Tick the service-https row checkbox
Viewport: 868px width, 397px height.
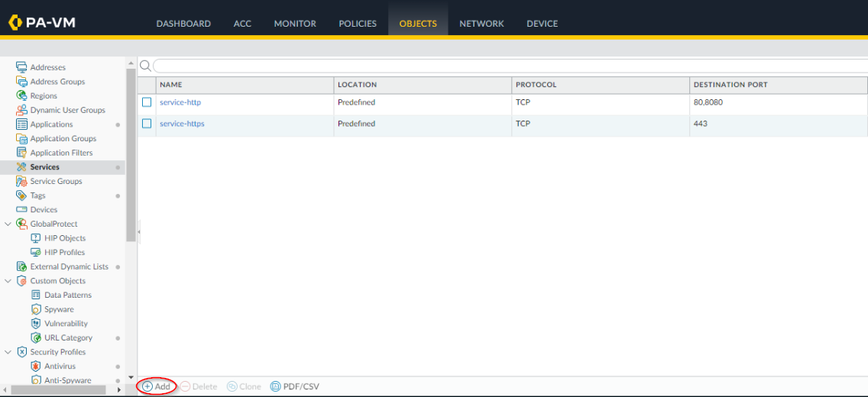click(147, 124)
